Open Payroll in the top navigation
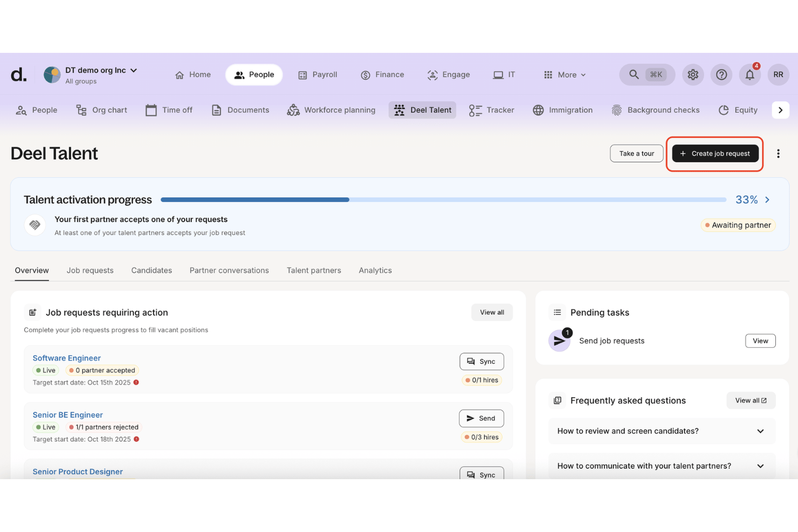The height and width of the screenshot is (532, 798). point(318,75)
